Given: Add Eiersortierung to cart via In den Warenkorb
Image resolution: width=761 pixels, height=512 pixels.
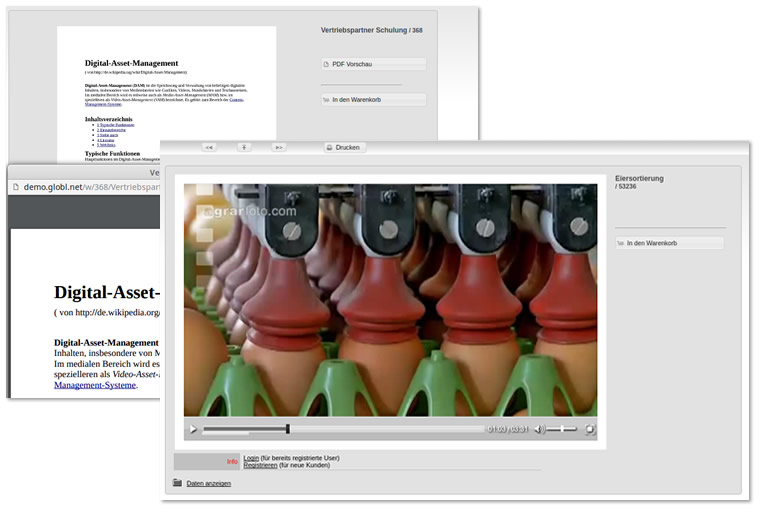Looking at the screenshot, I should coord(669,243).
